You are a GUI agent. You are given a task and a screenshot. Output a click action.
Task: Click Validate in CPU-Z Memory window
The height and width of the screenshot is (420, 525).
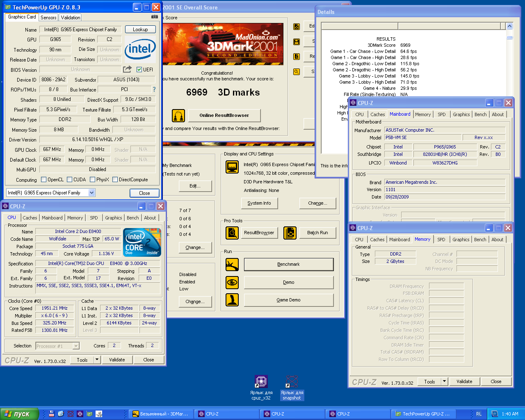[464, 381]
